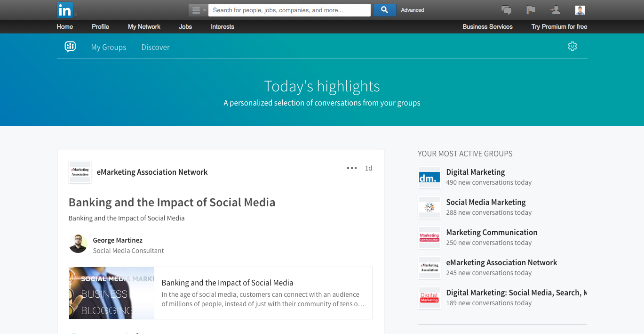Open the messages icon
The height and width of the screenshot is (334, 644).
coord(507,10)
